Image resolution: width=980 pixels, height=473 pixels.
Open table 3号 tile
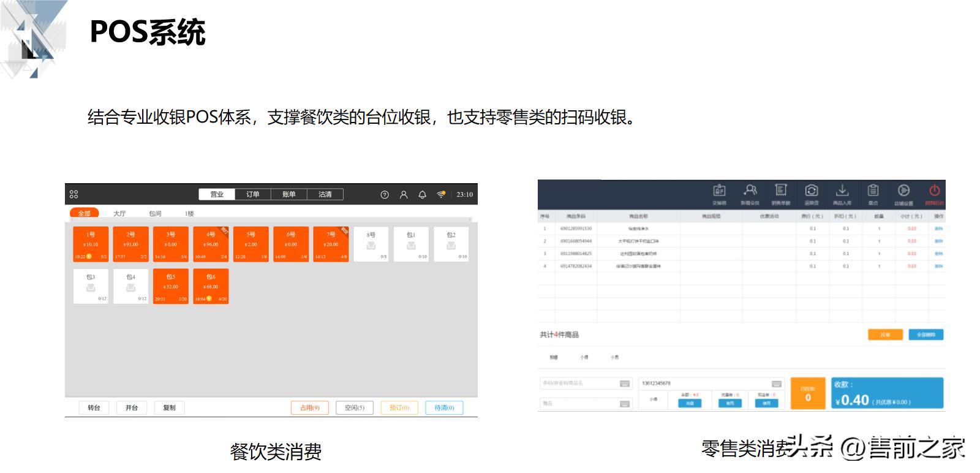[171, 244]
